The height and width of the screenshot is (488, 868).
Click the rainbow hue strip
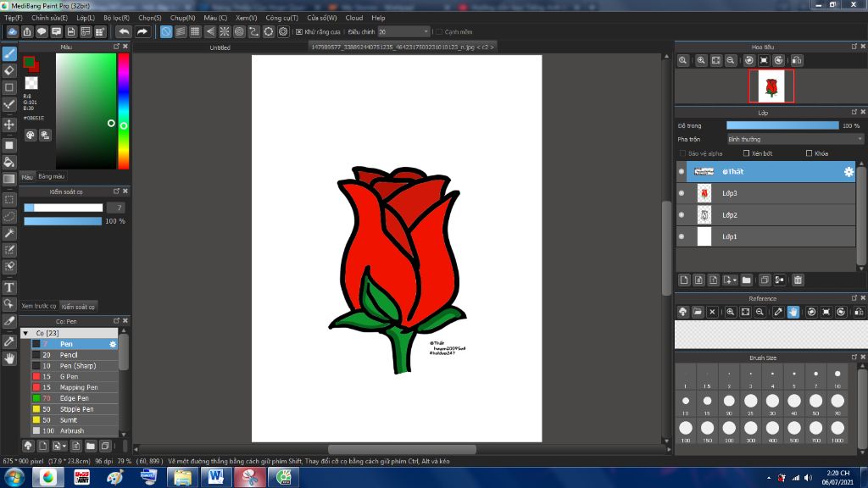click(124, 111)
